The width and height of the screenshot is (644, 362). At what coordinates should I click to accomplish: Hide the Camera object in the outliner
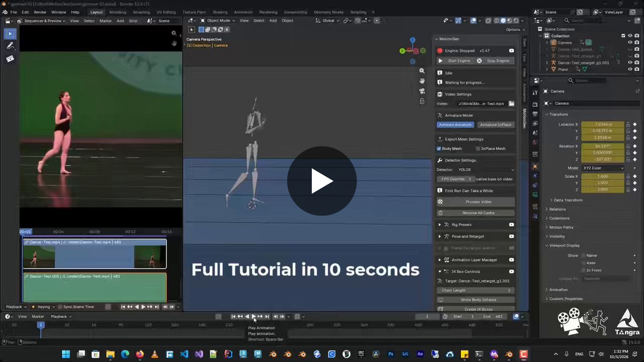630,42
